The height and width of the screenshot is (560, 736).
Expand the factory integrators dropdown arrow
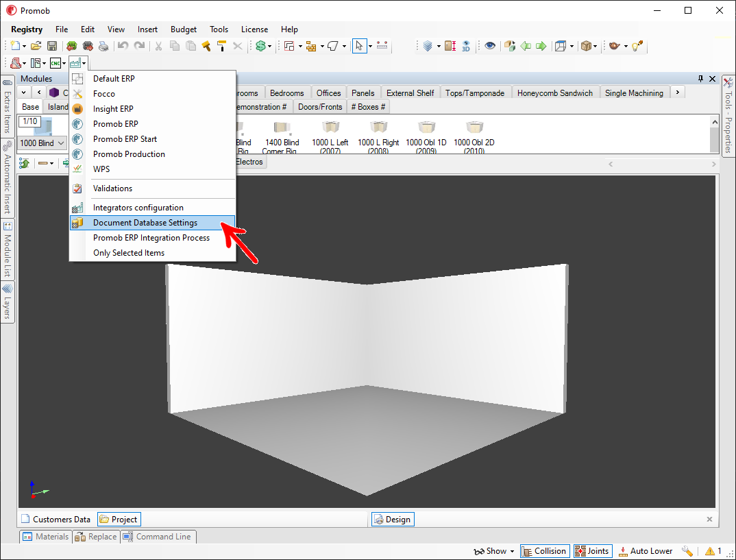coord(84,63)
